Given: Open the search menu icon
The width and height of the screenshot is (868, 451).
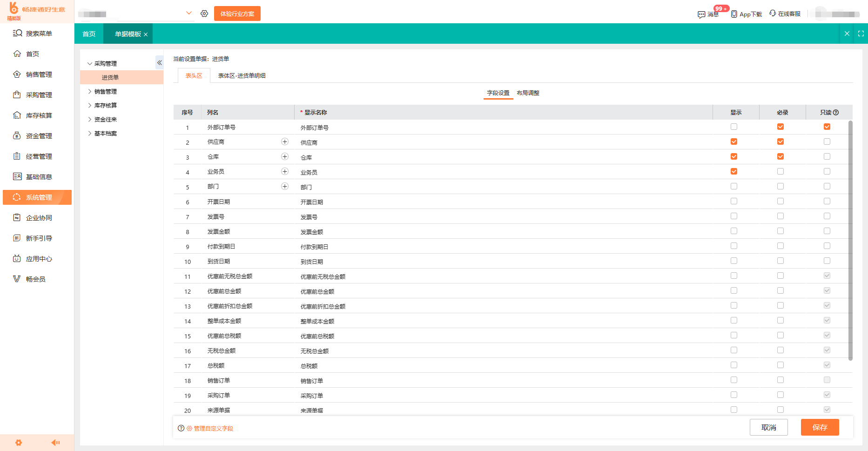Looking at the screenshot, I should click(x=17, y=33).
